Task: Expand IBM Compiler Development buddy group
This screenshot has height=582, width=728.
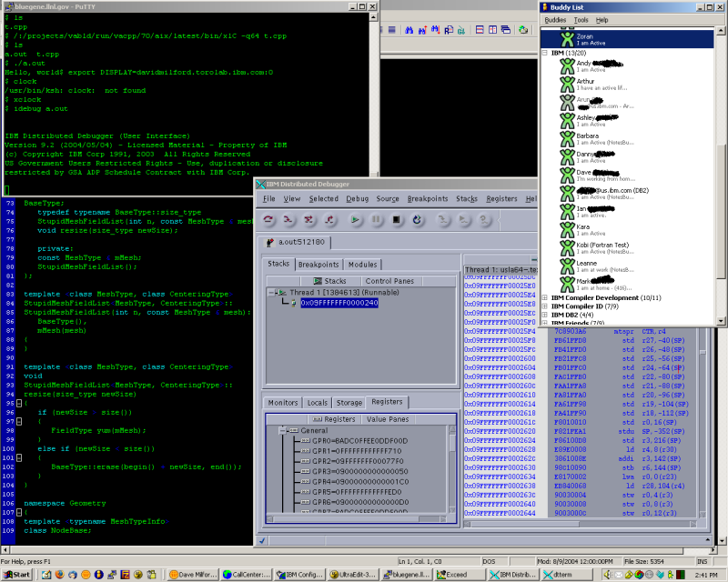Action: [x=544, y=297]
